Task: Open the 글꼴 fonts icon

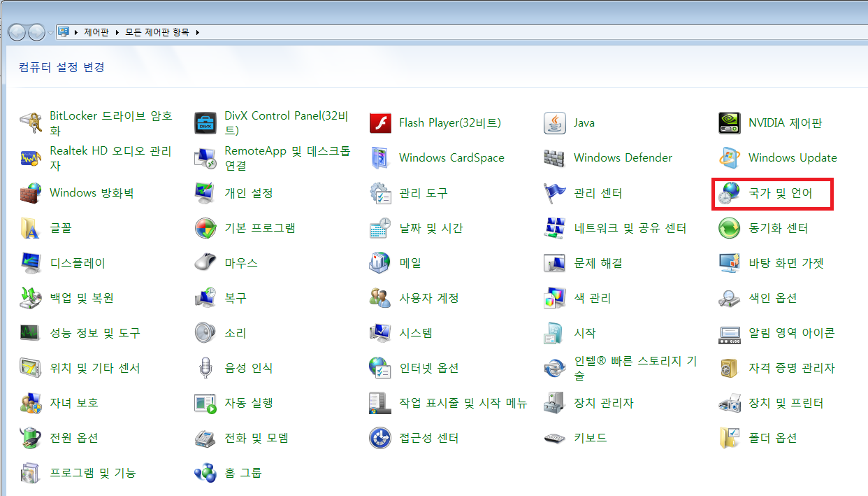Action: 31,228
